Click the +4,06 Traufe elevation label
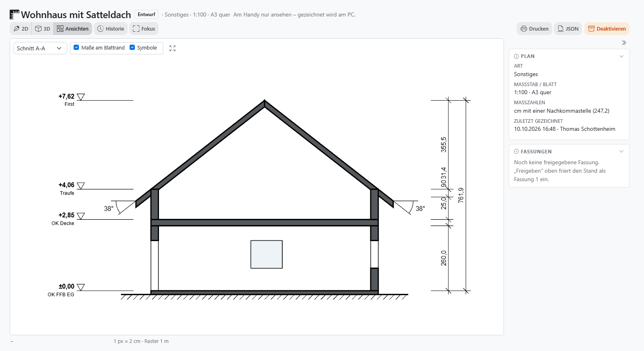This screenshot has width=644, height=351. (66, 185)
